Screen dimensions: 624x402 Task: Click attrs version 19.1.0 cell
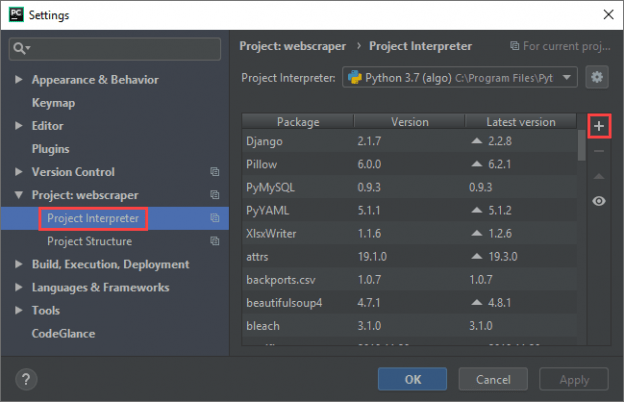pos(372,256)
